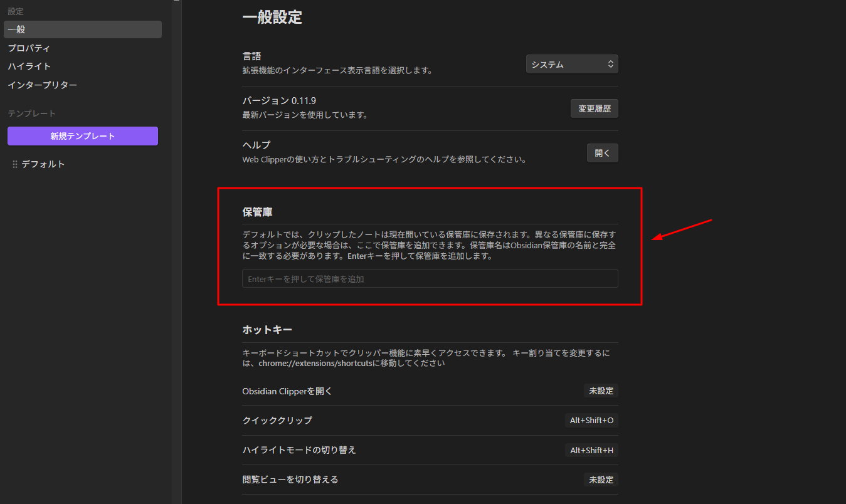
Task: Switch to インタープリター settings section
Action: [x=43, y=85]
